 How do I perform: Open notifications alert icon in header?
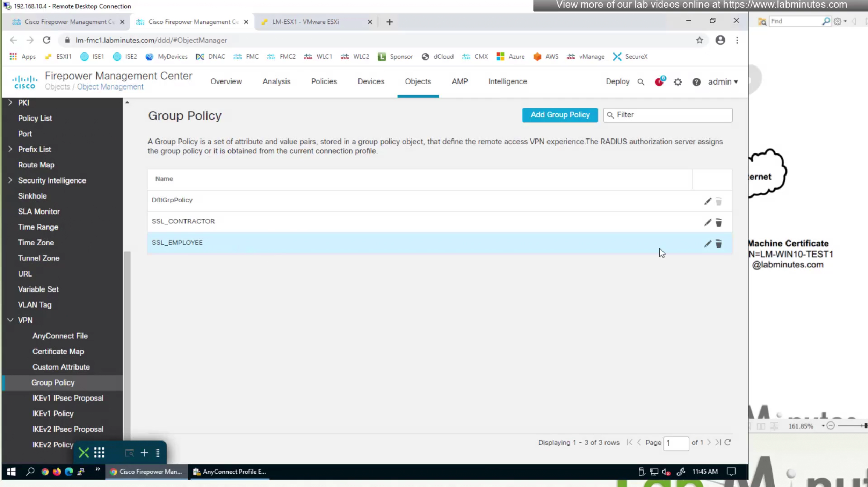pyautogui.click(x=659, y=82)
